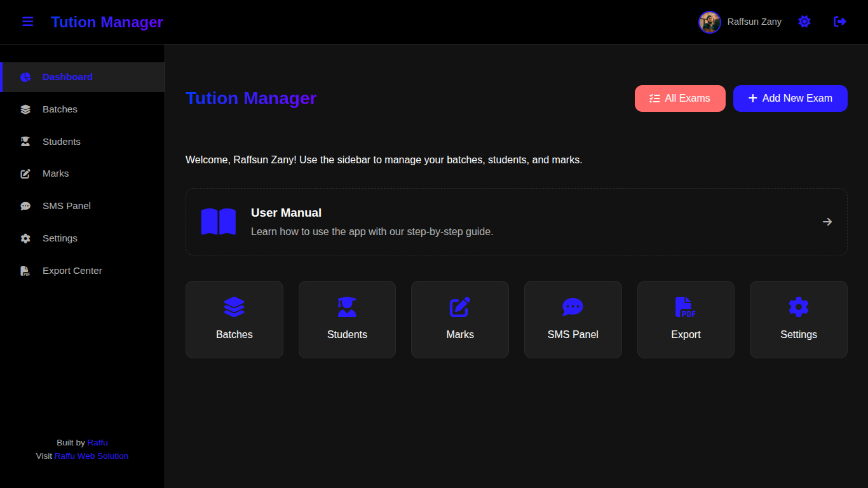Open the SMS Panel chat-bubble icon
Viewport: 868px width, 488px height.
pyautogui.click(x=25, y=205)
